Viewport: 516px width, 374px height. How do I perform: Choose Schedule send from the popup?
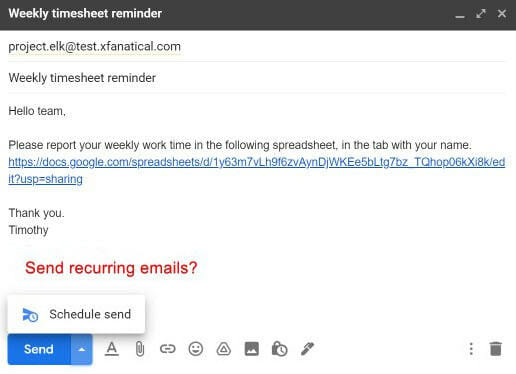76,314
